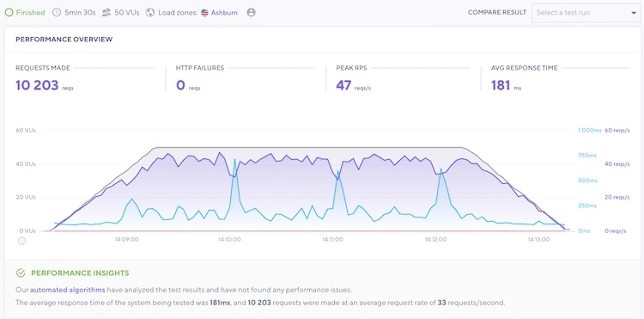Open the Ashburn load zone link

click(x=224, y=13)
